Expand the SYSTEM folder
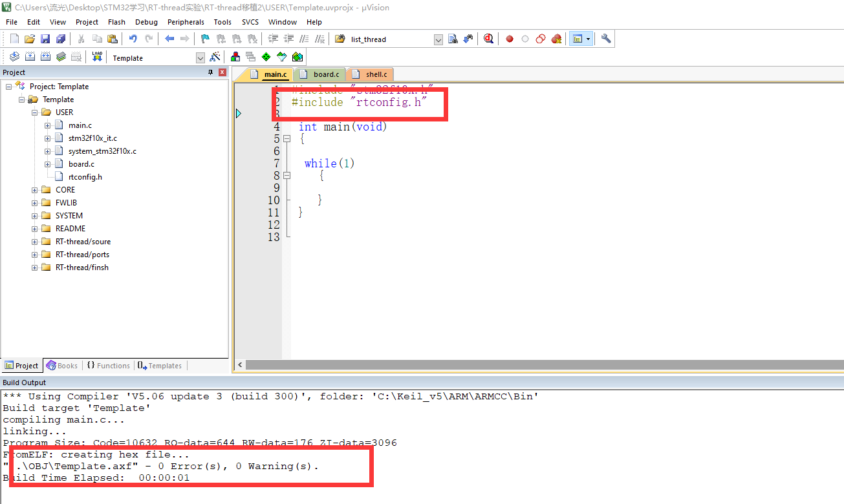The width and height of the screenshot is (844, 504). point(35,216)
